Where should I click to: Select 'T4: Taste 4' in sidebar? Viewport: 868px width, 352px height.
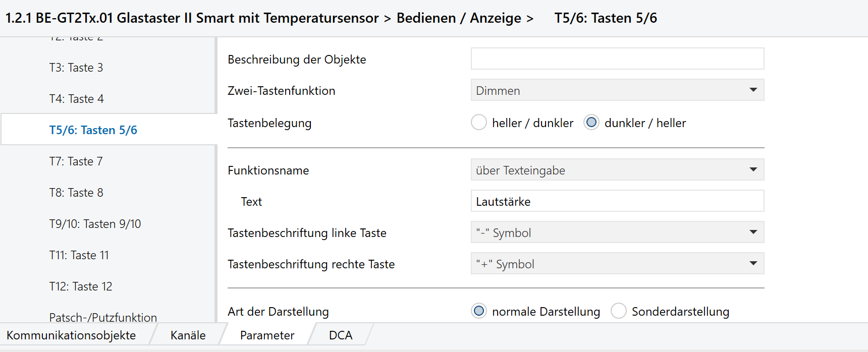click(77, 99)
